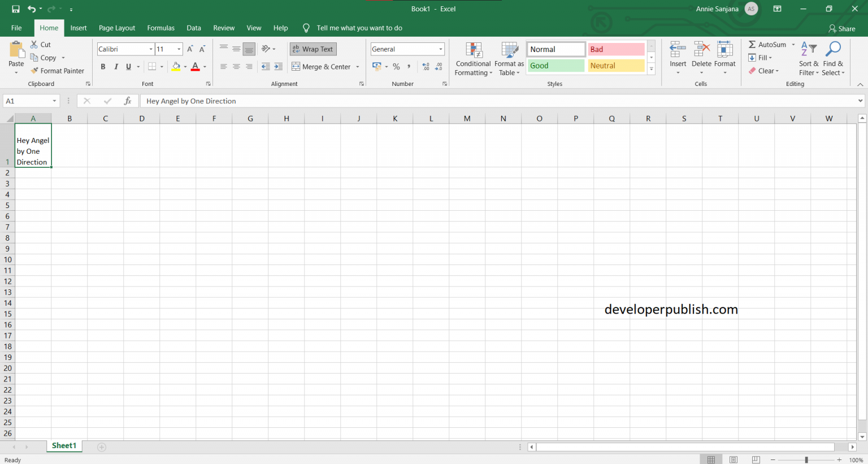Click the Share button
This screenshot has height=464, width=868.
click(842, 28)
